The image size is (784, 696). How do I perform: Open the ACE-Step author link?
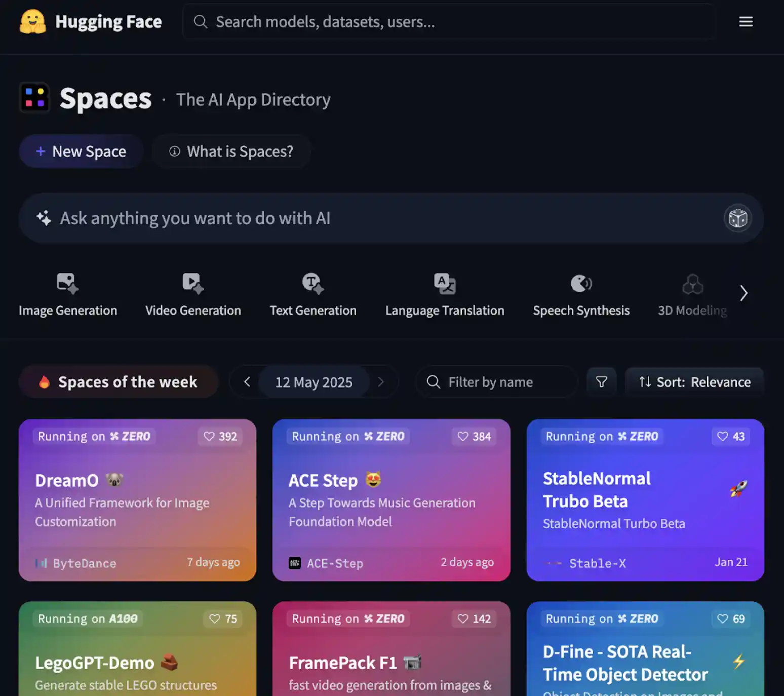coord(335,563)
